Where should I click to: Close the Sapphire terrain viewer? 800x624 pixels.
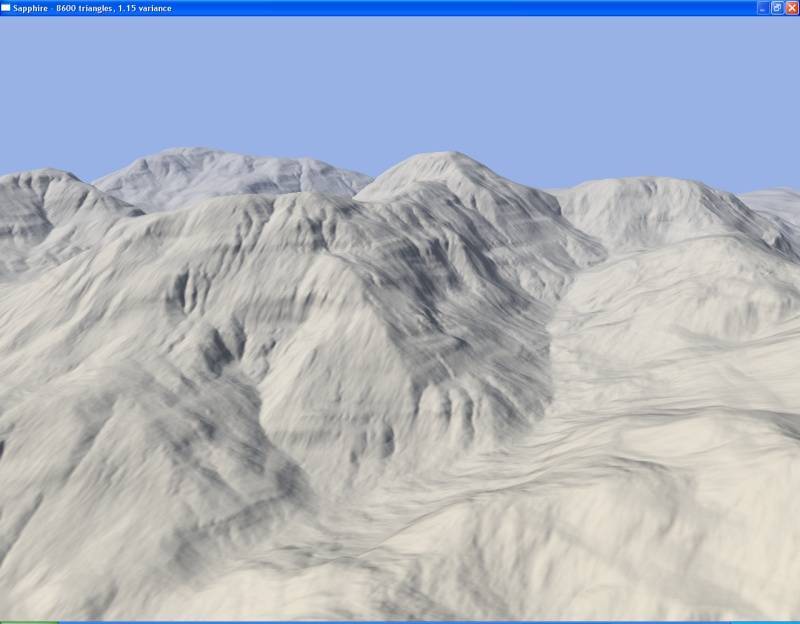791,7
